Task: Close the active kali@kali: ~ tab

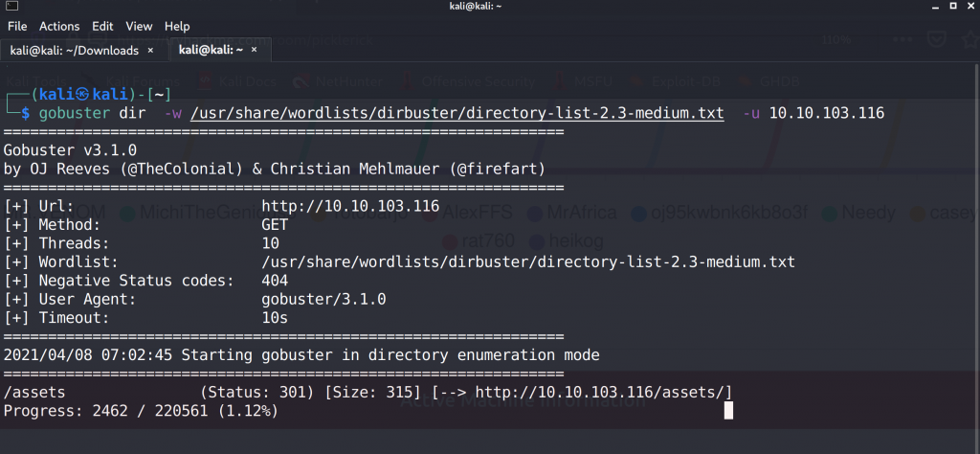Action: point(256,50)
